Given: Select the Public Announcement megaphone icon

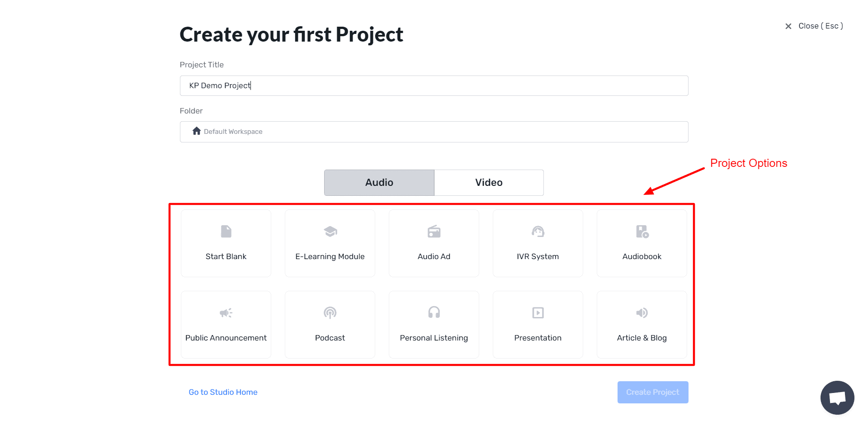Looking at the screenshot, I should pyautogui.click(x=226, y=312).
